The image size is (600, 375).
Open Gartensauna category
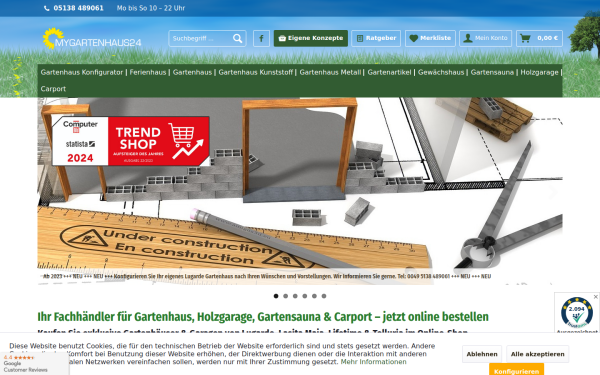(x=492, y=72)
